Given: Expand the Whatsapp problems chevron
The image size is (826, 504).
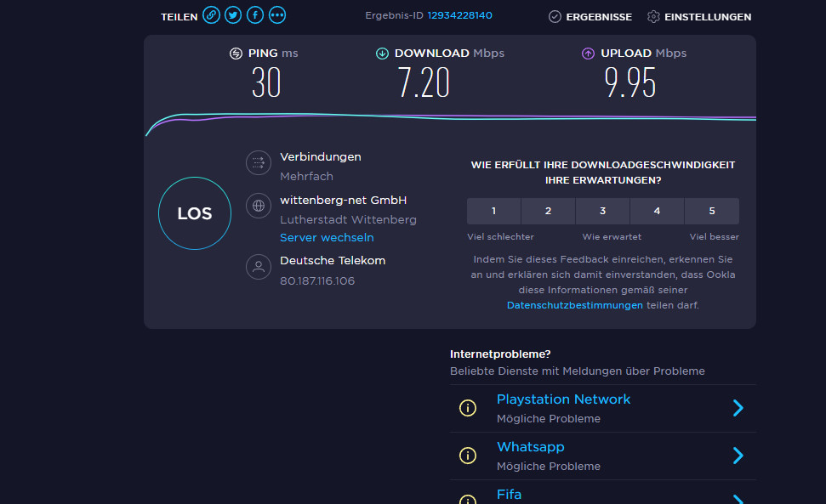Looking at the screenshot, I should click(738, 456).
